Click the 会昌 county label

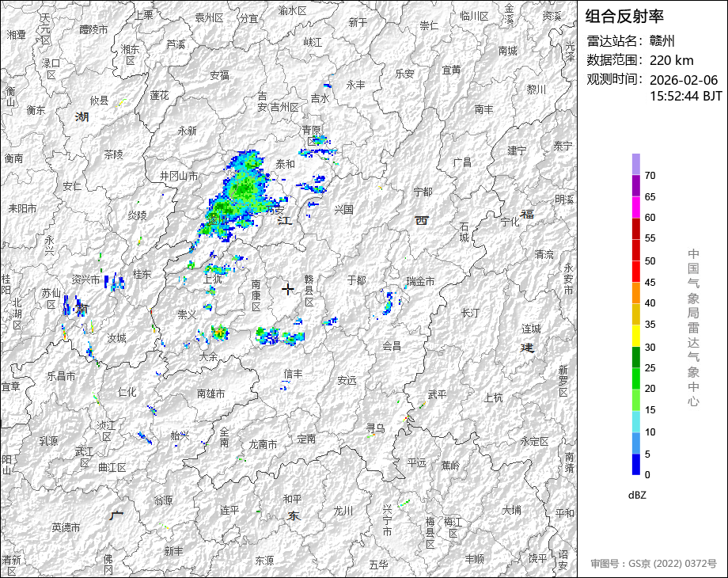[x=392, y=346]
